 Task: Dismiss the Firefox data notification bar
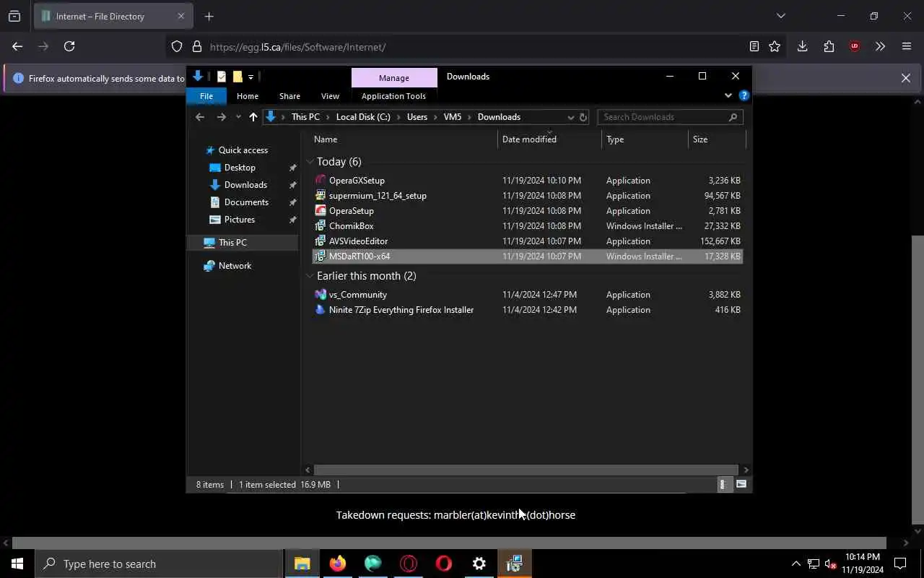click(905, 78)
